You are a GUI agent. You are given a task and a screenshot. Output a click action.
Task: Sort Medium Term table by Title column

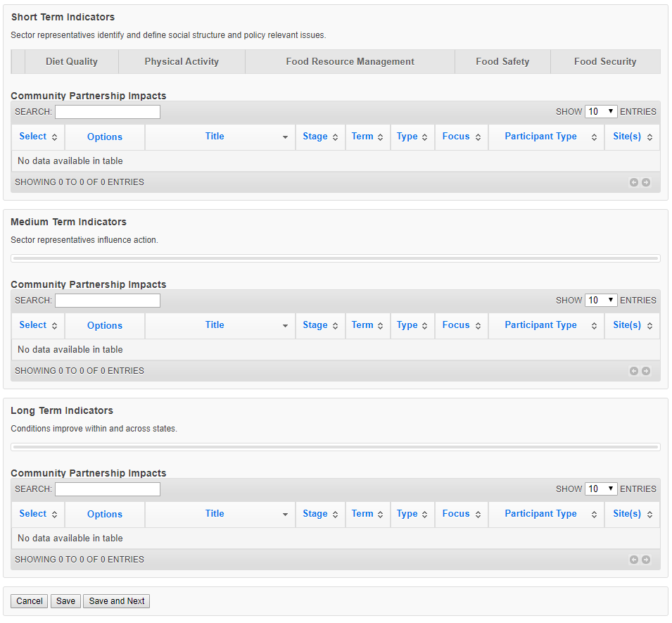tap(220, 325)
